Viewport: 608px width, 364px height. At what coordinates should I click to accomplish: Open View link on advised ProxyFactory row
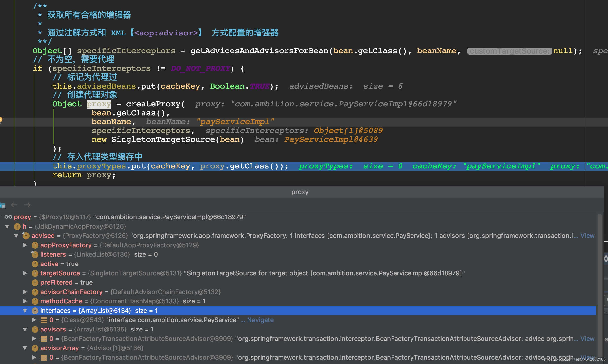pos(587,236)
